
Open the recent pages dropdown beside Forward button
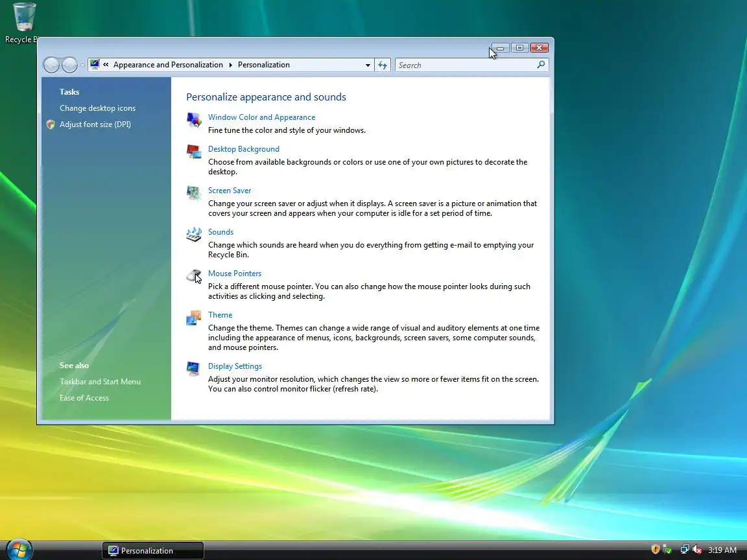[82, 65]
